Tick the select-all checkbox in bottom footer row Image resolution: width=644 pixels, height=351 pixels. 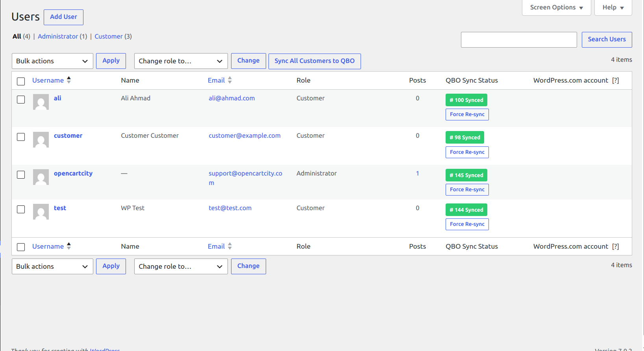(21, 247)
